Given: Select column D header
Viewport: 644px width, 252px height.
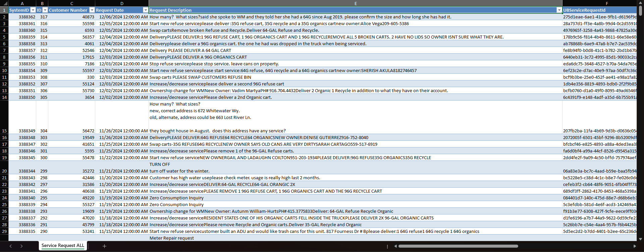Looking at the screenshot, I should pyautogui.click(x=122, y=3).
